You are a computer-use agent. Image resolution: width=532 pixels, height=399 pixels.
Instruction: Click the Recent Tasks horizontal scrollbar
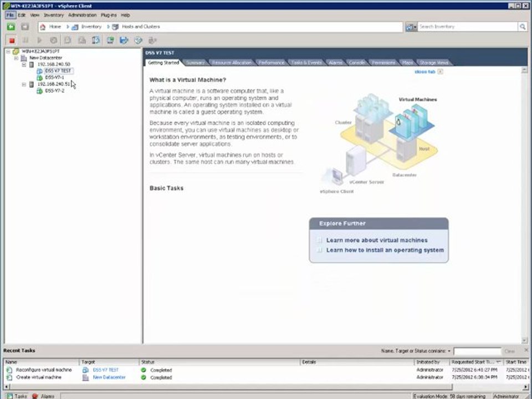pyautogui.click(x=231, y=387)
